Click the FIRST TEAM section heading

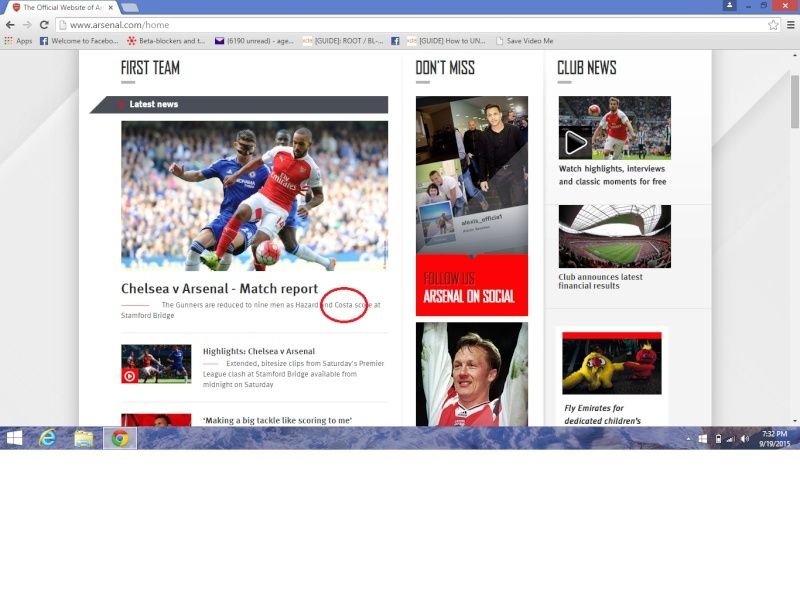(151, 68)
